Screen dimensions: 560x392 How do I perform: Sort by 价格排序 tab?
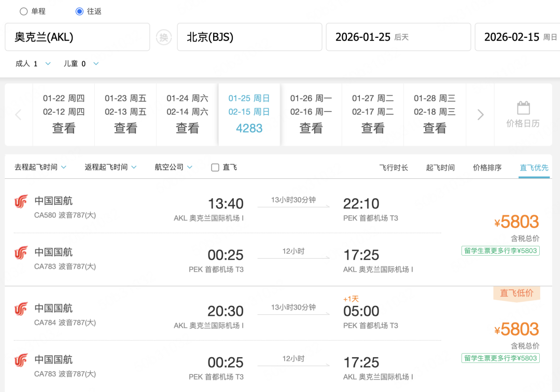[487, 167]
